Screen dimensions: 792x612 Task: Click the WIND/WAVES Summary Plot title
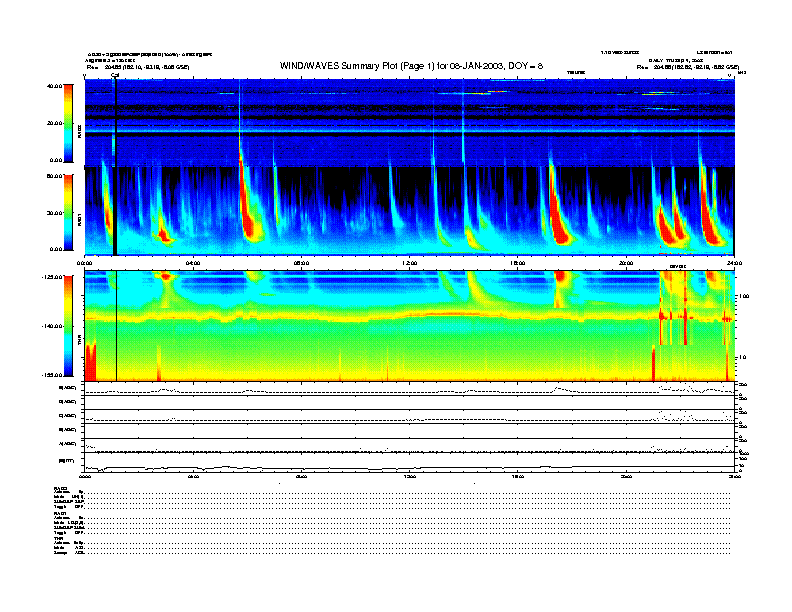411,66
